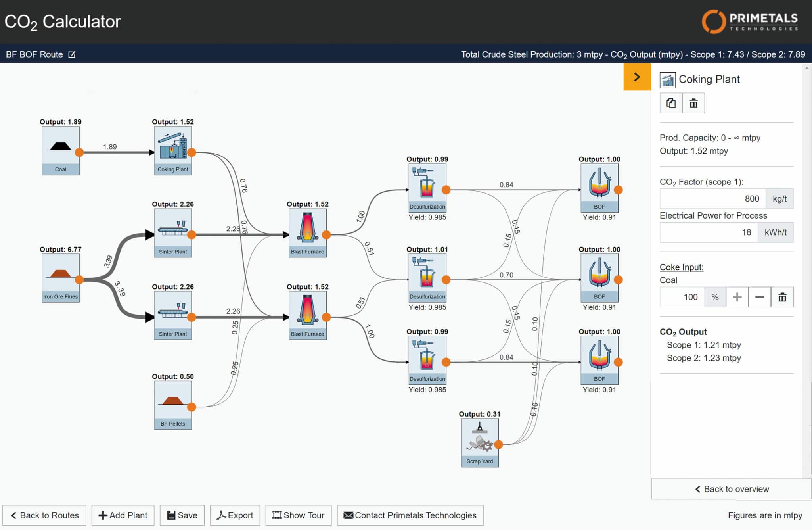Click the 'Coke Input:' underlined label
Viewport: 812px width, 530px height.
[x=682, y=267]
